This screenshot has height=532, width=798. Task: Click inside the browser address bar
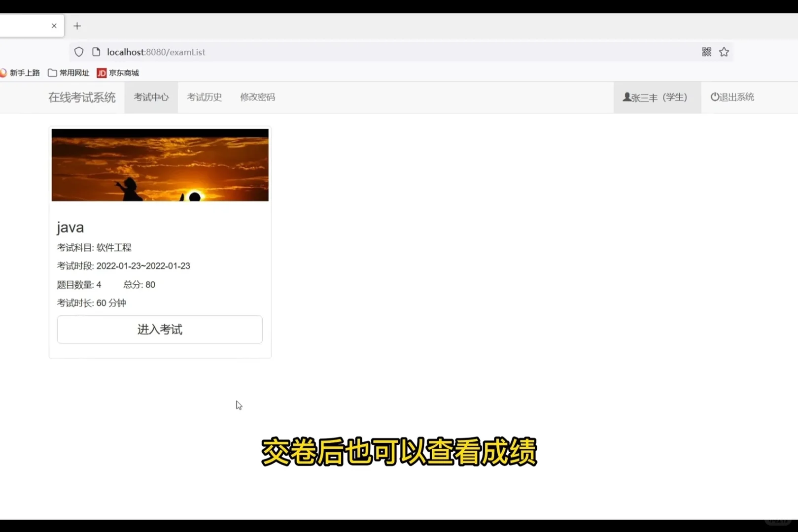[x=345, y=52]
